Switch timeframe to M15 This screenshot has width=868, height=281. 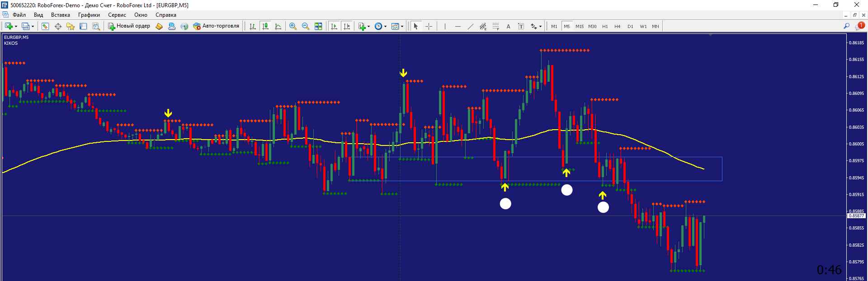(580, 26)
